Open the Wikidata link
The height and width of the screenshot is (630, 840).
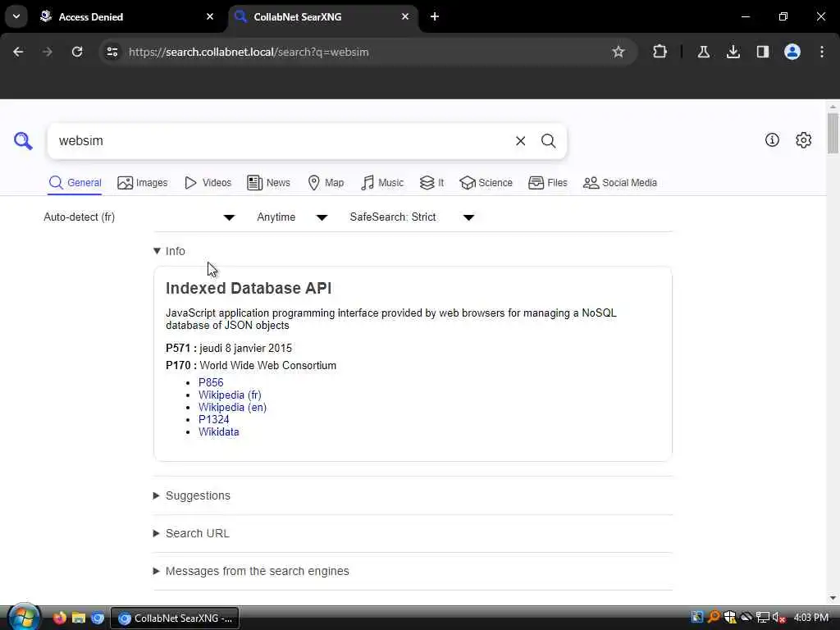point(218,431)
